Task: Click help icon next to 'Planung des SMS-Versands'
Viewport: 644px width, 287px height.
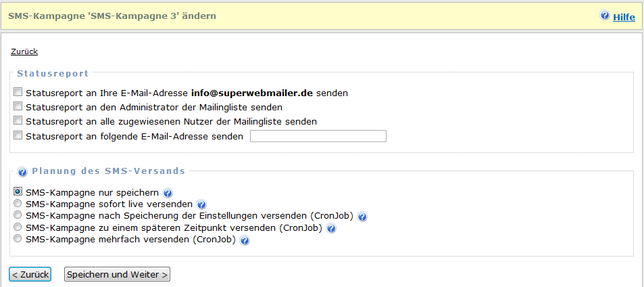Action: pos(22,172)
